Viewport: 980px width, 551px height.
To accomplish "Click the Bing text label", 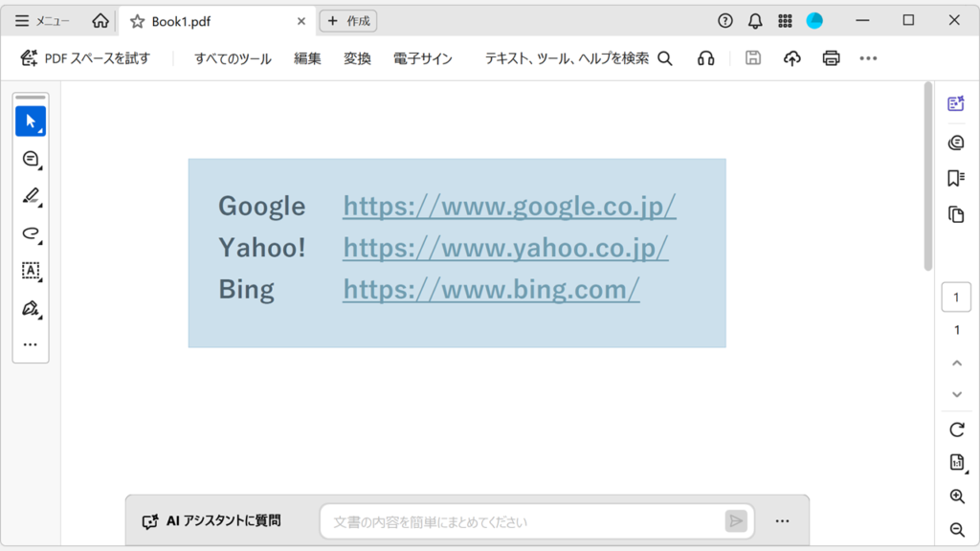I will coord(246,290).
